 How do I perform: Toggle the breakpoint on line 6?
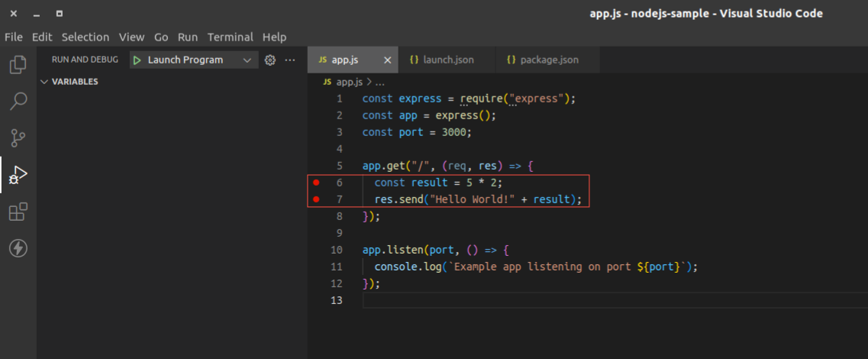tap(316, 183)
